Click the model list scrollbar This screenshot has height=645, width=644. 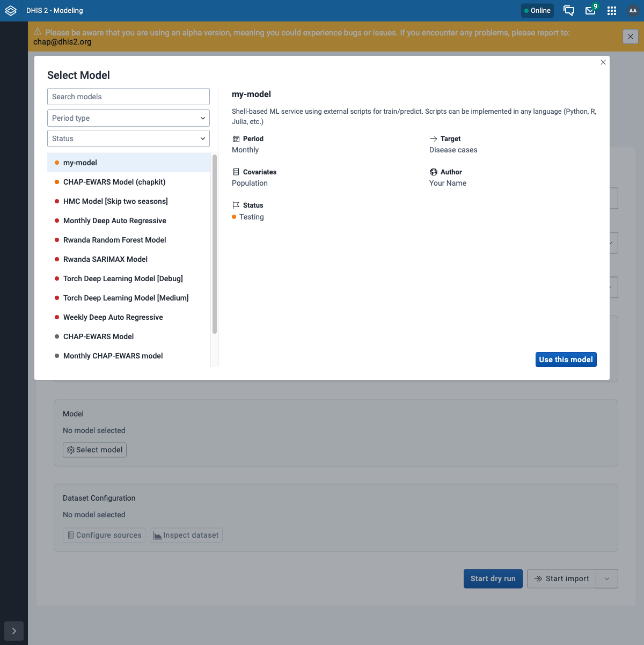(215, 244)
